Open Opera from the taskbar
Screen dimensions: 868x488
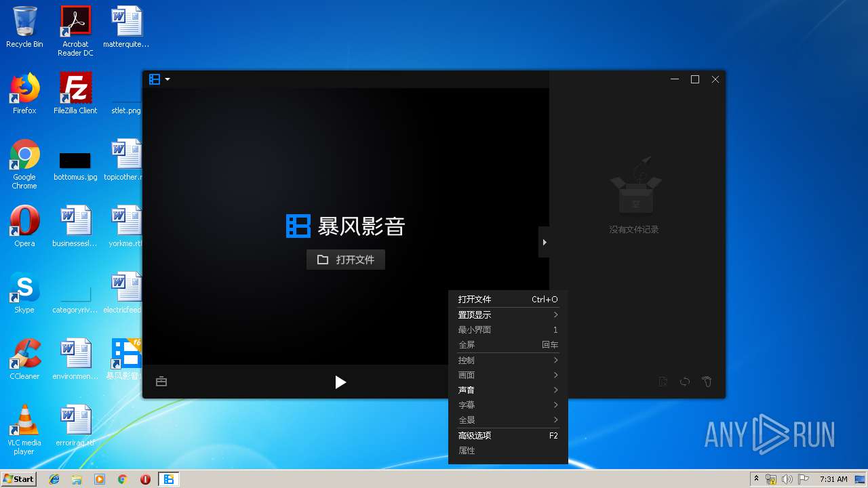[x=145, y=479]
